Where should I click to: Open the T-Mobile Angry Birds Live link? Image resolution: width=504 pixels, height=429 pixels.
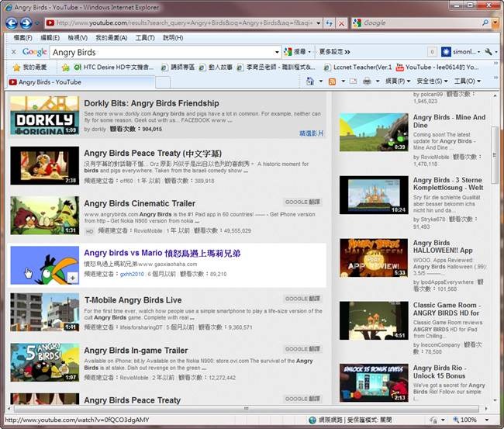[x=133, y=300]
